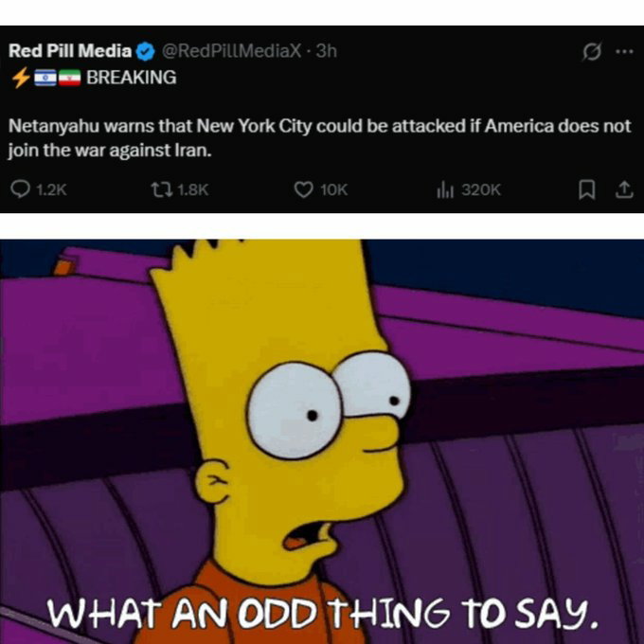Bookmark this Red Pill Media post
644x644 pixels.
586,189
